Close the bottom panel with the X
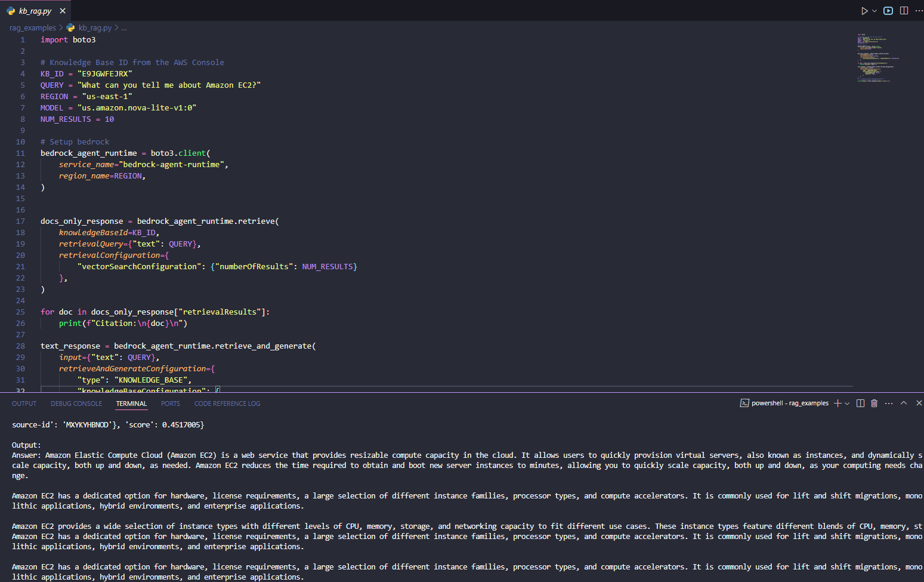 [x=919, y=403]
